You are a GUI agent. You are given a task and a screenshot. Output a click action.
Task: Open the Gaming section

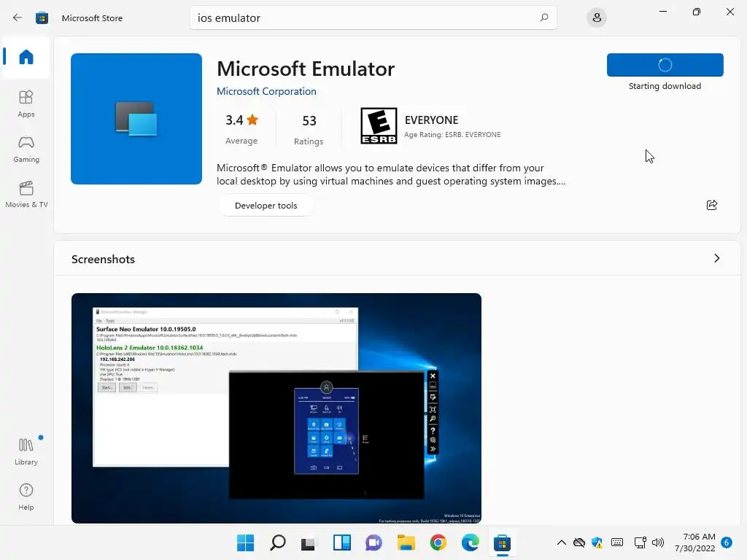(x=26, y=149)
